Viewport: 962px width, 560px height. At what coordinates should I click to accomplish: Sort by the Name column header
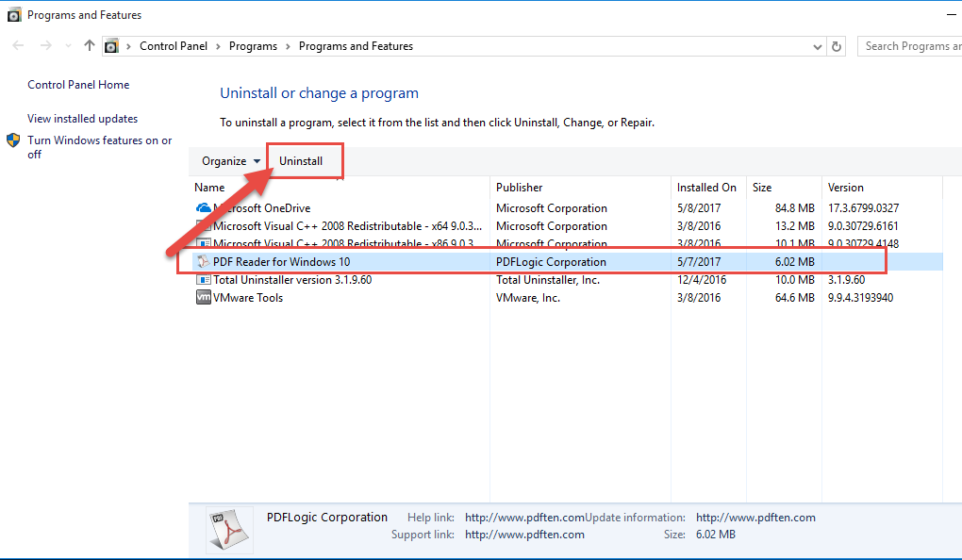[x=209, y=187]
